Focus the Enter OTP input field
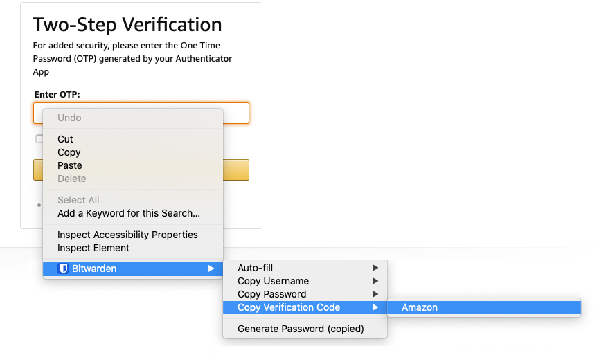The width and height of the screenshot is (599, 364). tap(234, 113)
